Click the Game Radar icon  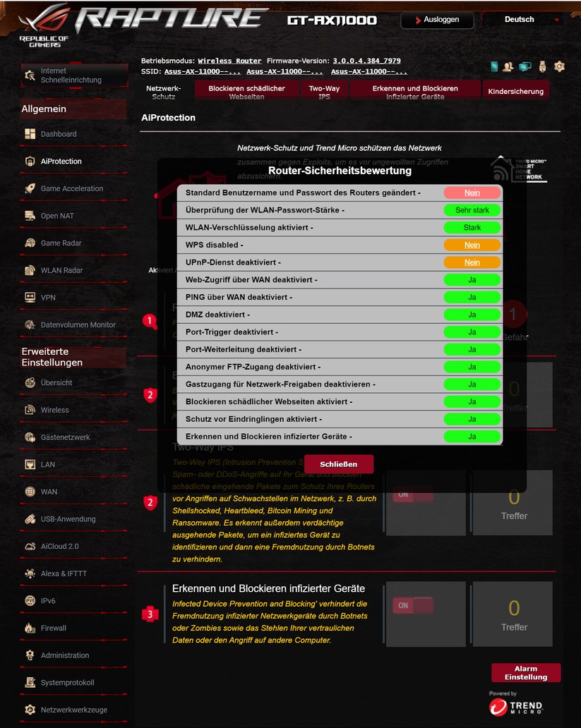(x=30, y=243)
